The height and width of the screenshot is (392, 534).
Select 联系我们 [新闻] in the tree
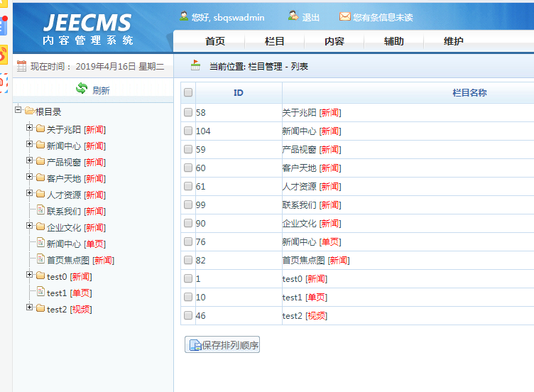(76, 212)
